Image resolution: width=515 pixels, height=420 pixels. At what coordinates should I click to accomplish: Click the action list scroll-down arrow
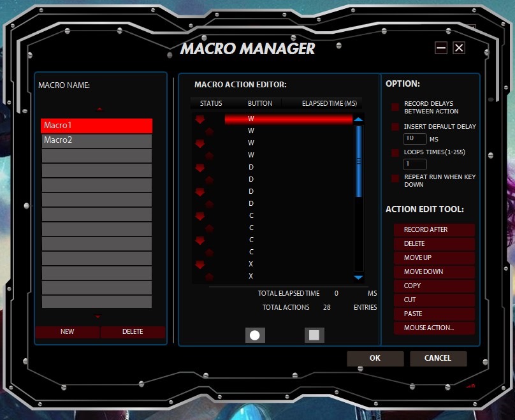[358, 277]
